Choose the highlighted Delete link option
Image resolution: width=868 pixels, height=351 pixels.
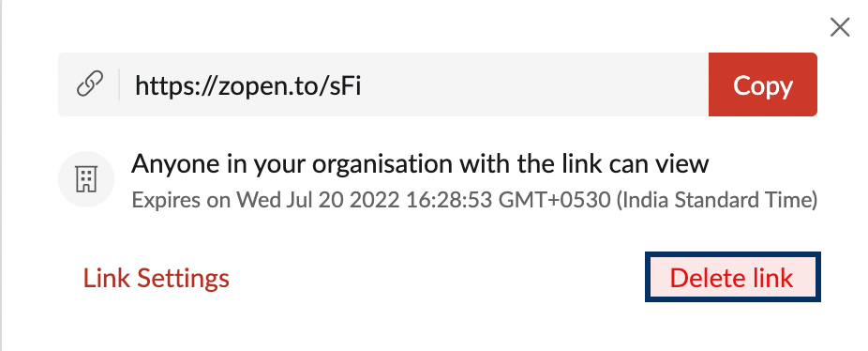[x=732, y=277]
